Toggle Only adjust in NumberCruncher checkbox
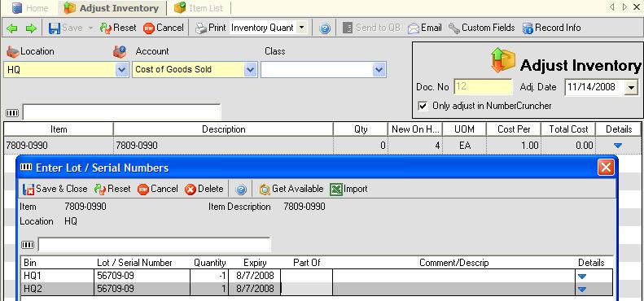The image size is (644, 301). (x=423, y=106)
